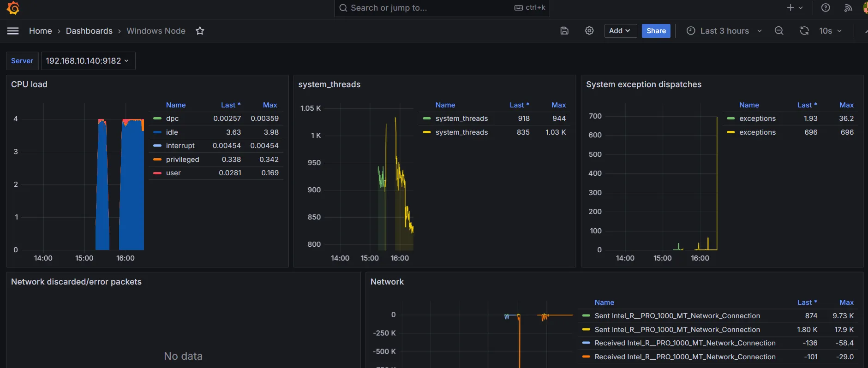The width and height of the screenshot is (868, 368).
Task: Star the Windows Node dashboard
Action: (x=200, y=31)
